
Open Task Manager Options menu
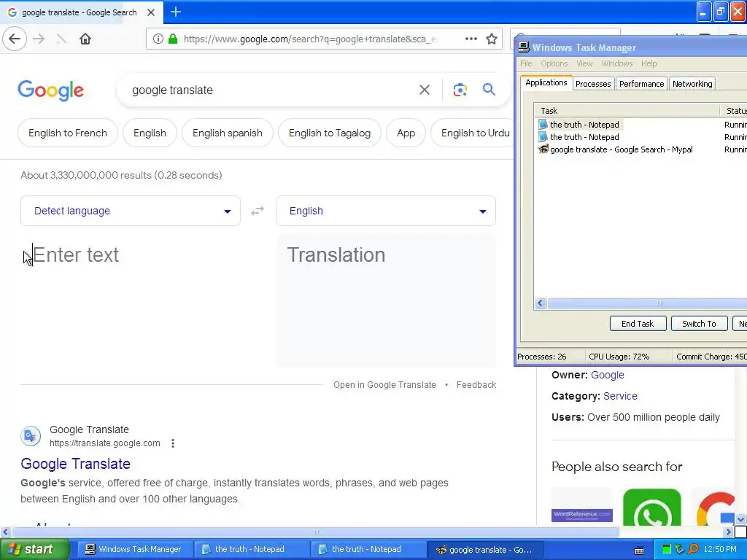point(554,63)
